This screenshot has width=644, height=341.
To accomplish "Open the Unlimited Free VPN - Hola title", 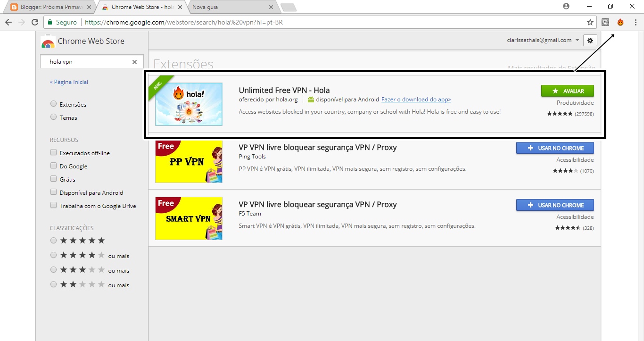I will click(284, 90).
